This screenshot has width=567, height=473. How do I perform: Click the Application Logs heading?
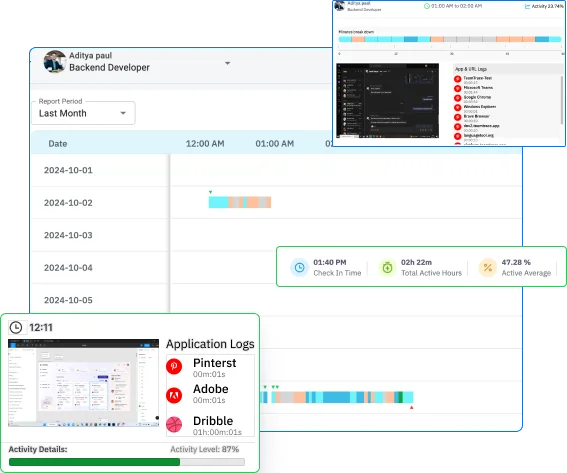click(210, 344)
